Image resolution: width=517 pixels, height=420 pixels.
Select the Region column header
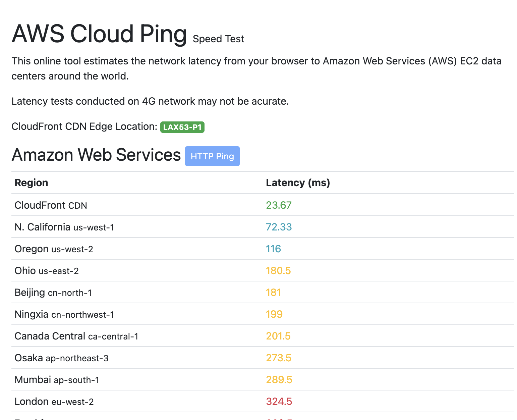[x=32, y=182]
